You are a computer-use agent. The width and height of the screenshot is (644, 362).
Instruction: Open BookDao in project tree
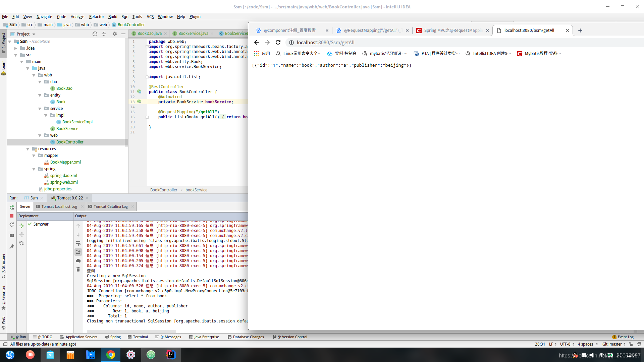(64, 88)
